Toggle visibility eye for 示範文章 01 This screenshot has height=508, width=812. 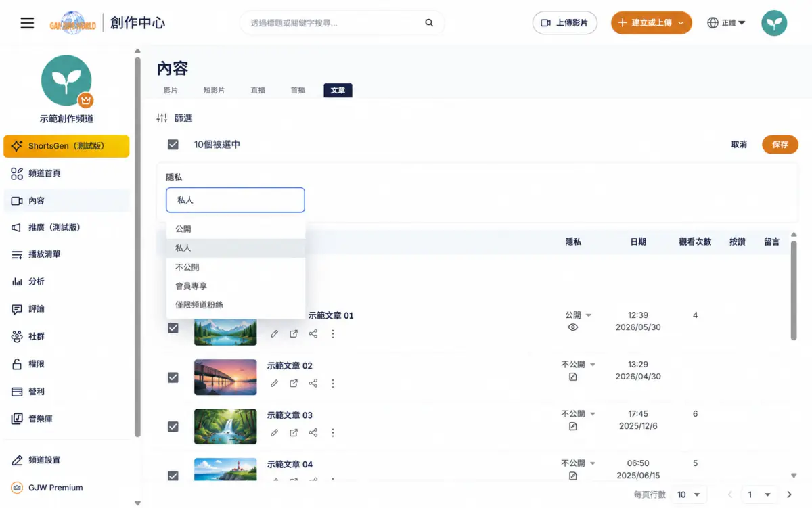pyautogui.click(x=573, y=327)
